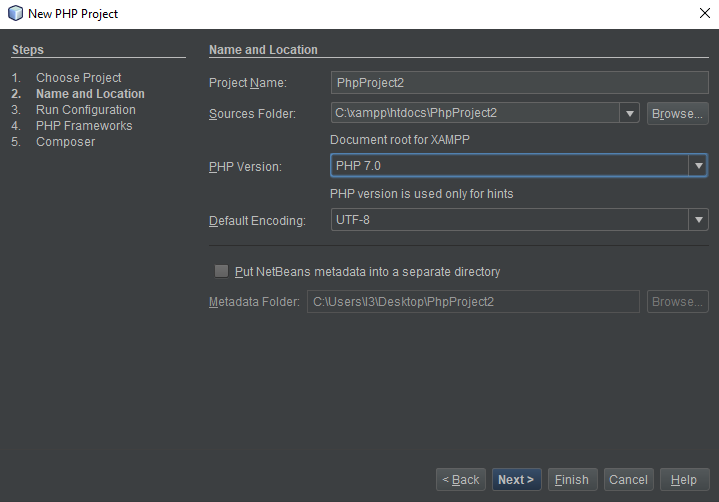This screenshot has width=719, height=502.
Task: Click the NetBeans cube icon in title bar
Action: coord(15,13)
